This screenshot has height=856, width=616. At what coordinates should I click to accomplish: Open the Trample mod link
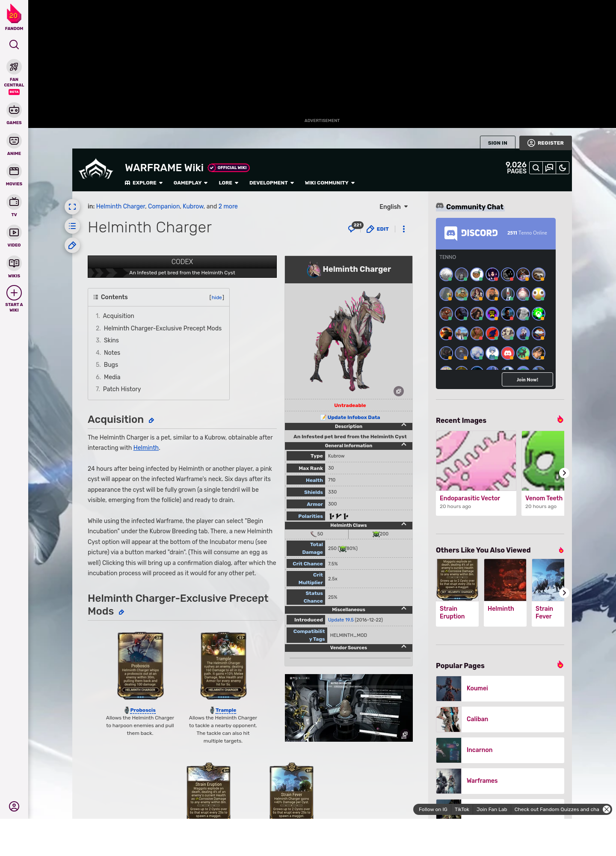(226, 710)
